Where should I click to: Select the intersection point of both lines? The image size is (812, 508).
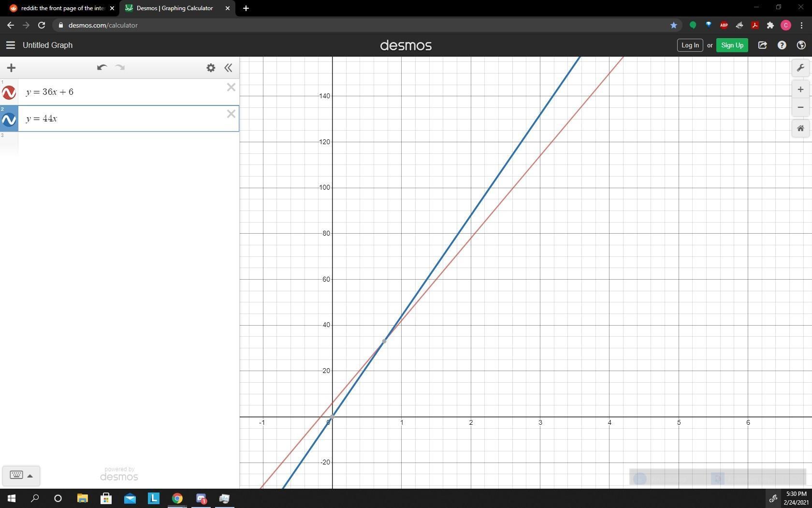click(x=384, y=341)
